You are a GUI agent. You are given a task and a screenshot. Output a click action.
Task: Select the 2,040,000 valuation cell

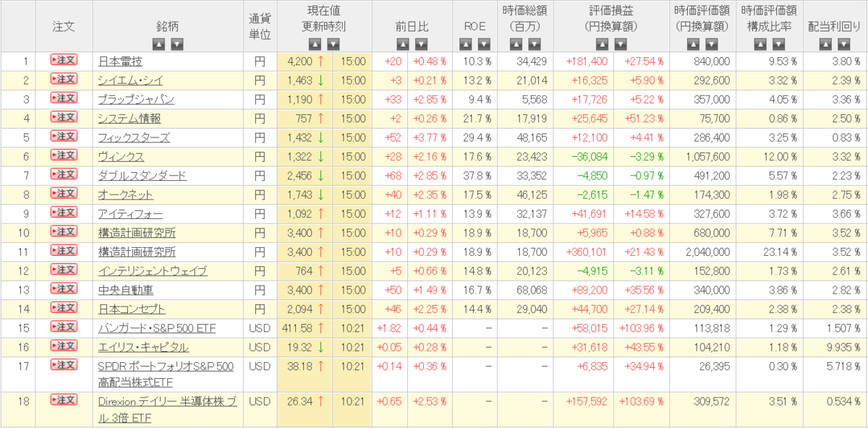point(702,252)
